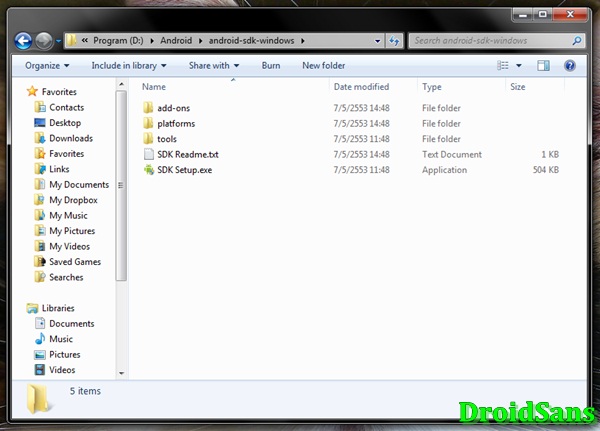Open My Music in the navigation pane
This screenshot has height=431, width=600.
tap(61, 216)
